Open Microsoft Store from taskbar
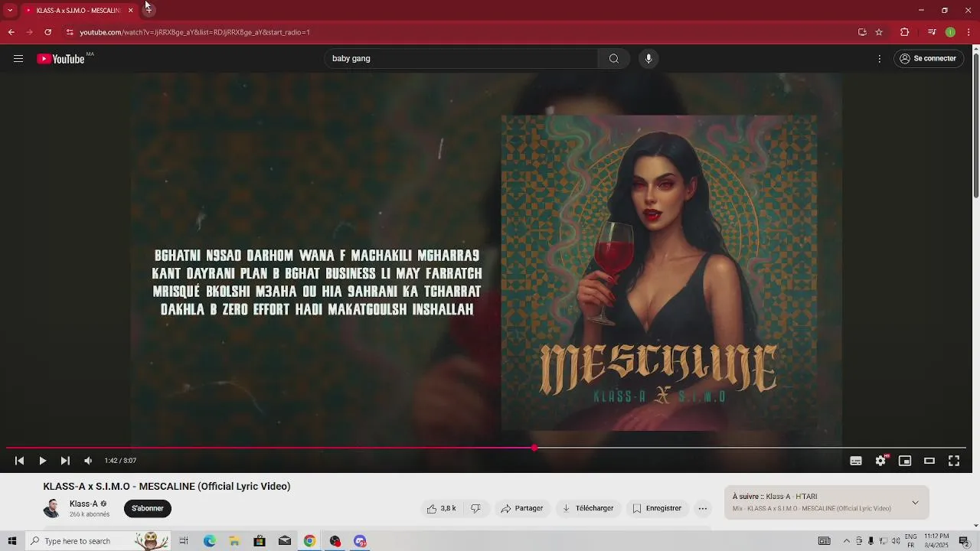 point(260,541)
